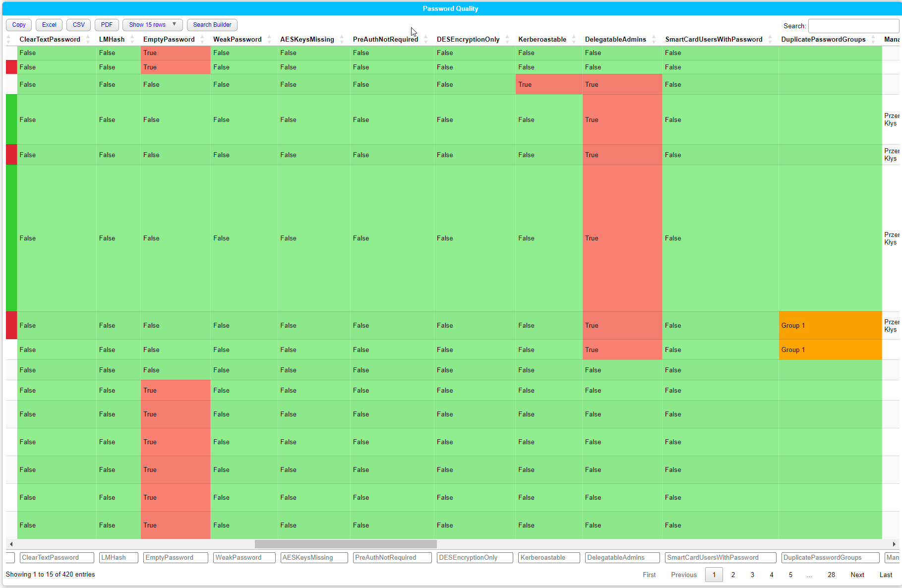The height and width of the screenshot is (588, 902).
Task: Export table with CSV button
Action: (x=79, y=25)
